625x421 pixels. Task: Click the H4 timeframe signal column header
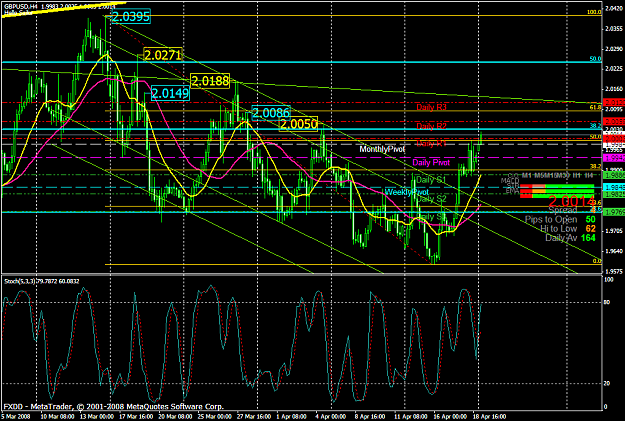[x=588, y=175]
